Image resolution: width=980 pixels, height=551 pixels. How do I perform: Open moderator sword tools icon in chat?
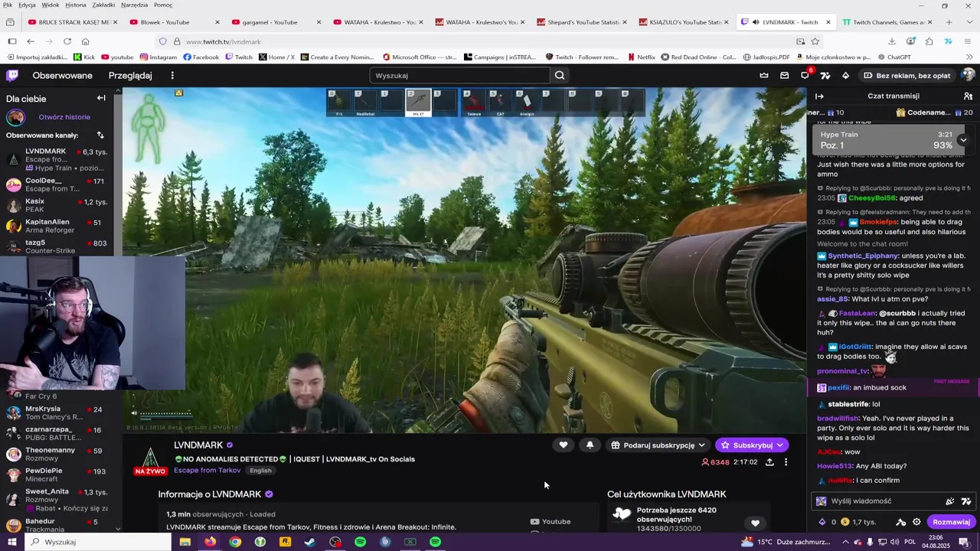coord(901,522)
